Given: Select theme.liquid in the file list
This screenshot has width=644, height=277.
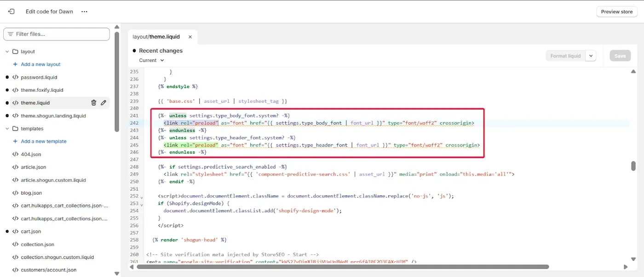Looking at the screenshot, I should (35, 103).
